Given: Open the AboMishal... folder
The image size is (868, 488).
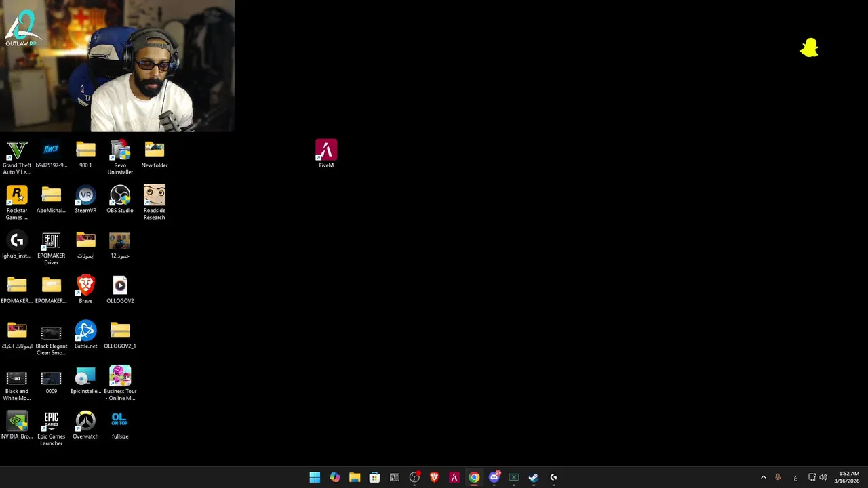Looking at the screenshot, I should click(x=52, y=200).
